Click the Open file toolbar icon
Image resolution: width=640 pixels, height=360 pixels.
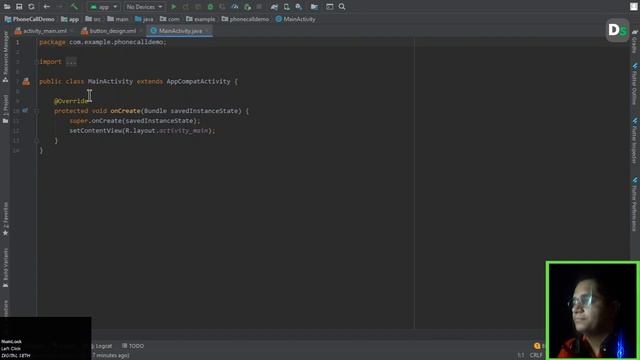pyautogui.click(x=7, y=7)
